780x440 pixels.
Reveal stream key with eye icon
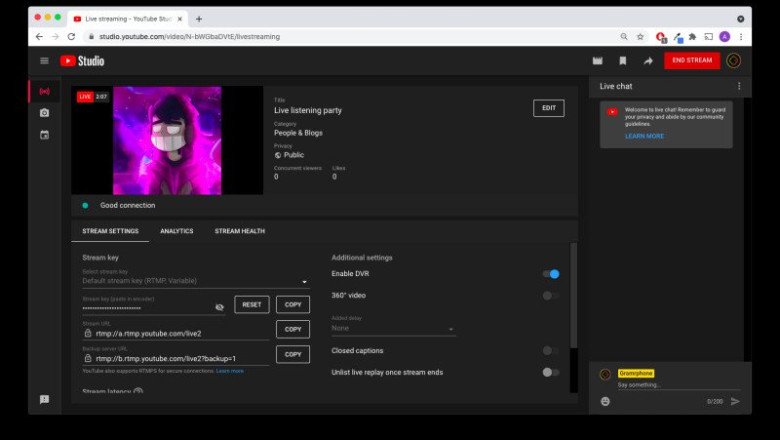pyautogui.click(x=220, y=306)
